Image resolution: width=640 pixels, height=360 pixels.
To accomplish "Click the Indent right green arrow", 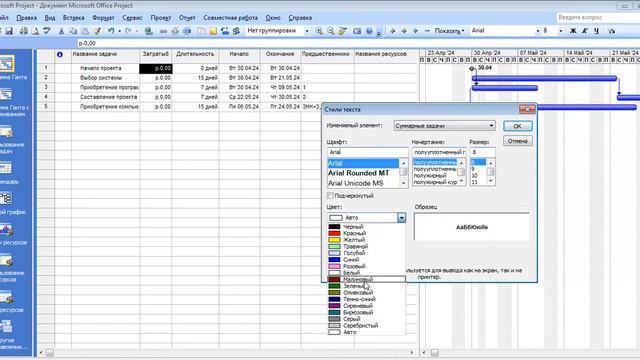I will 404,31.
